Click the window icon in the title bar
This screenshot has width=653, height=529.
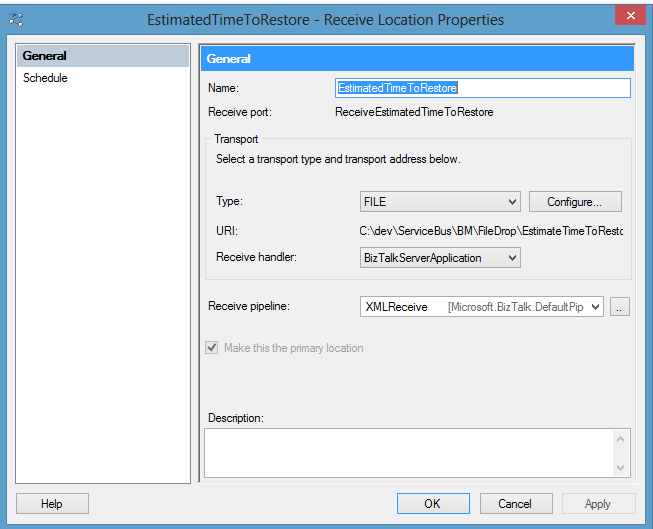pyautogui.click(x=16, y=19)
